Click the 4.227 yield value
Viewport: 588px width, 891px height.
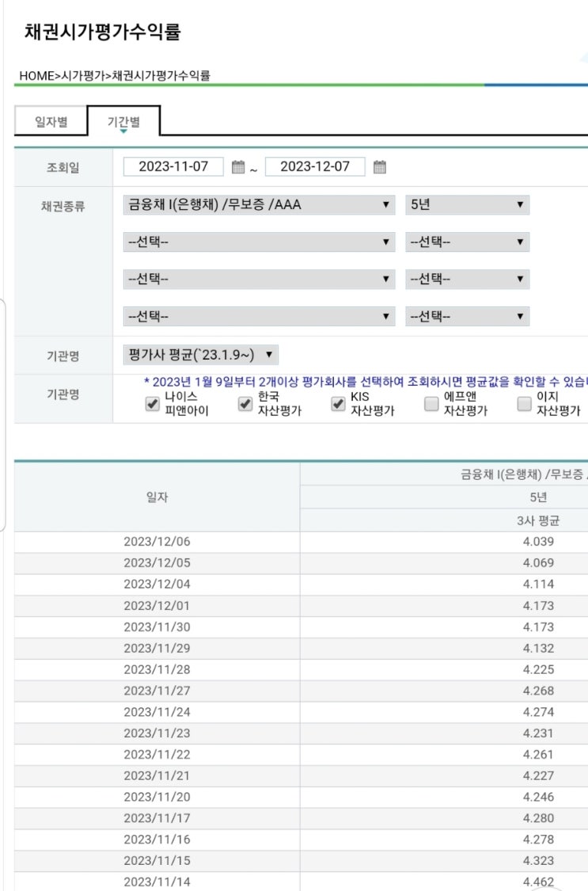tap(539, 775)
